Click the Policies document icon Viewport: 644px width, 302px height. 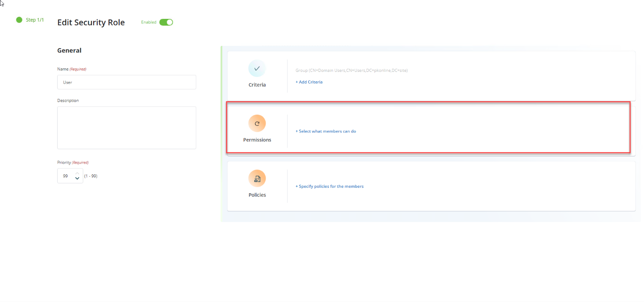(x=257, y=178)
